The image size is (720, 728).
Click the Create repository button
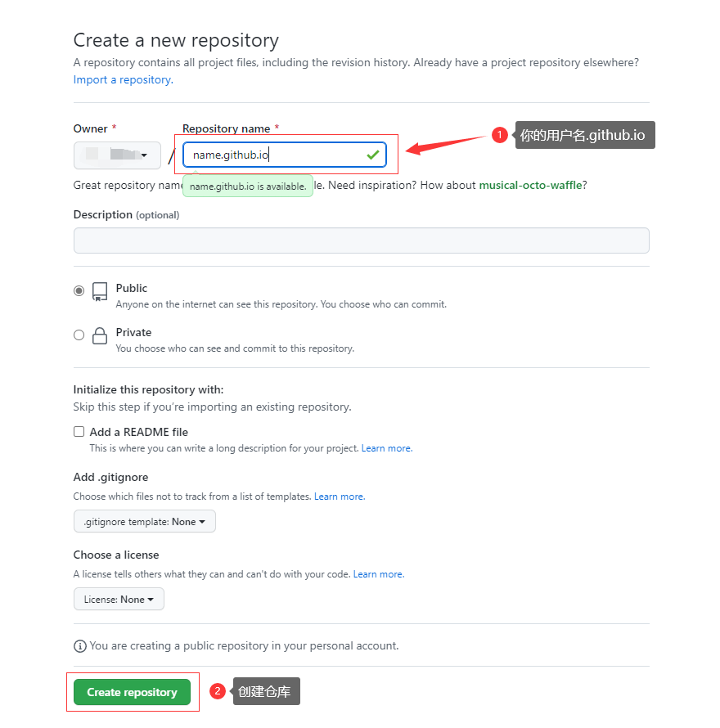coord(132,692)
